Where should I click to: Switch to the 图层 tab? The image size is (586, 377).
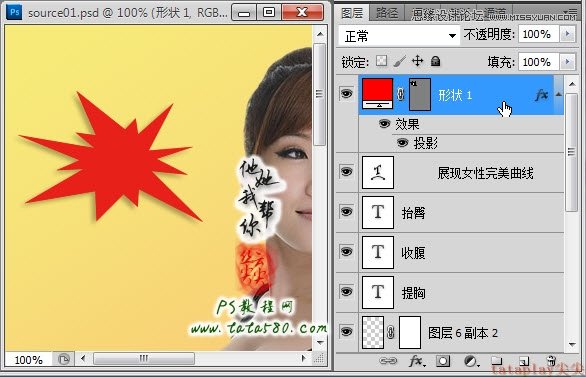pos(352,13)
